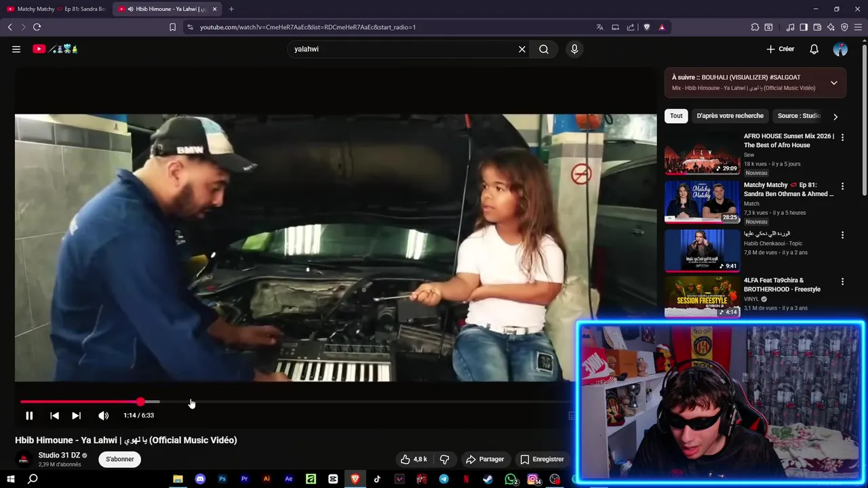The height and width of the screenshot is (488, 868).
Task: Open Photoshop from the taskbar
Action: tap(222, 479)
